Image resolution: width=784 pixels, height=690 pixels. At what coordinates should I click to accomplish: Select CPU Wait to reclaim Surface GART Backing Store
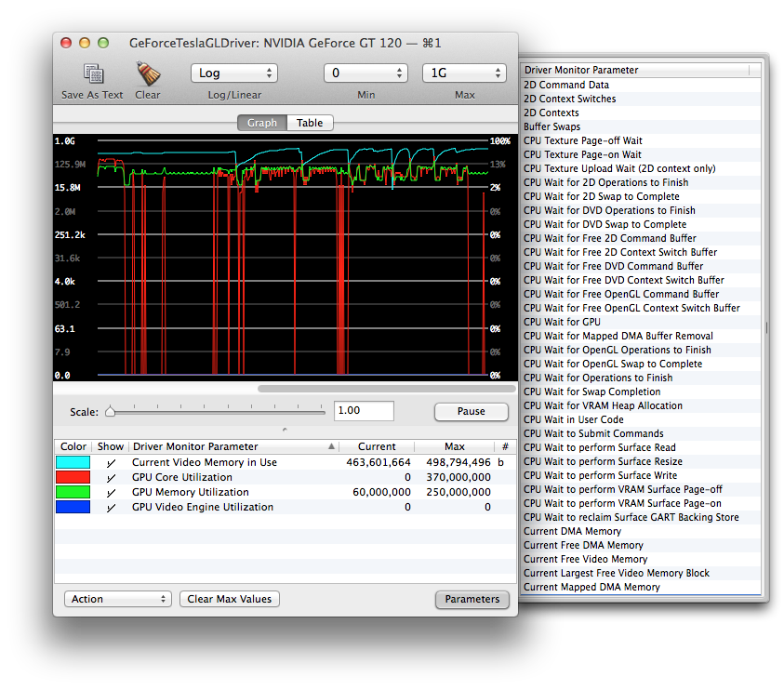[641, 517]
